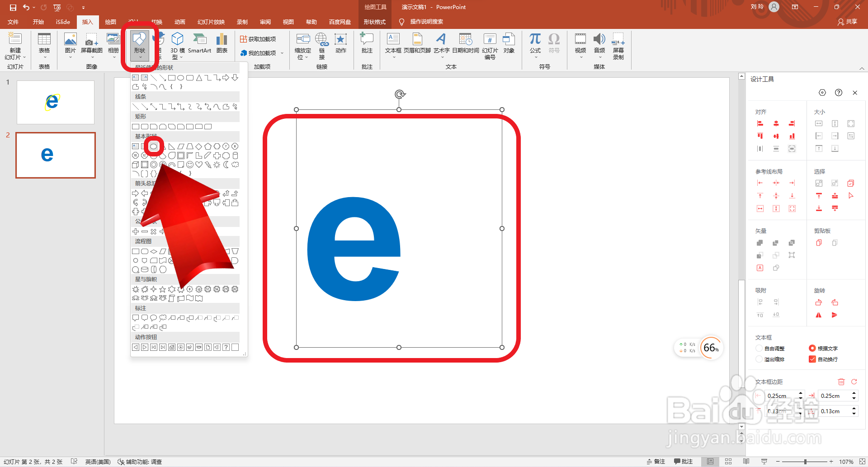Select slide 1 thumbnail
The width and height of the screenshot is (868, 467).
(x=56, y=102)
